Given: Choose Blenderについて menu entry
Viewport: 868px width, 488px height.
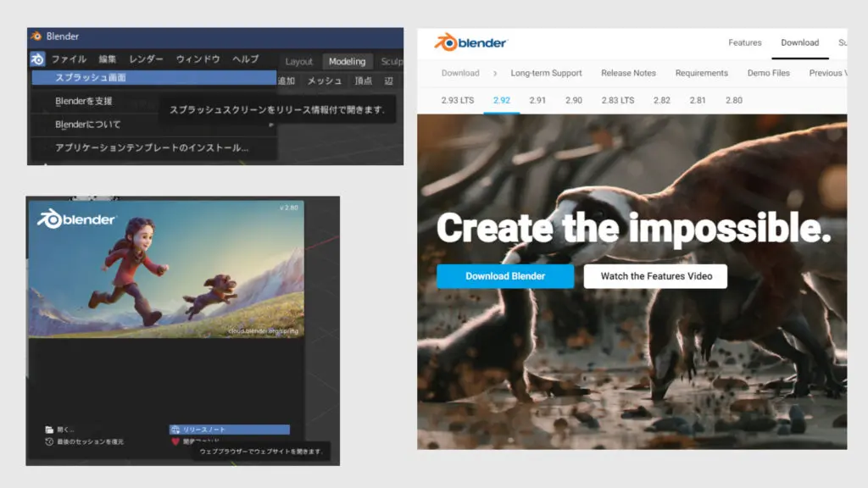Looking at the screenshot, I should pos(154,125).
